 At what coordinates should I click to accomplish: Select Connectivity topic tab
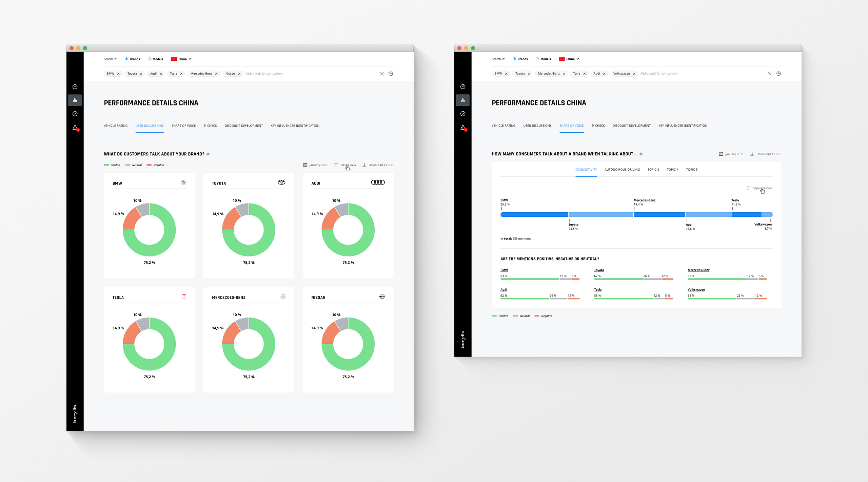point(586,170)
